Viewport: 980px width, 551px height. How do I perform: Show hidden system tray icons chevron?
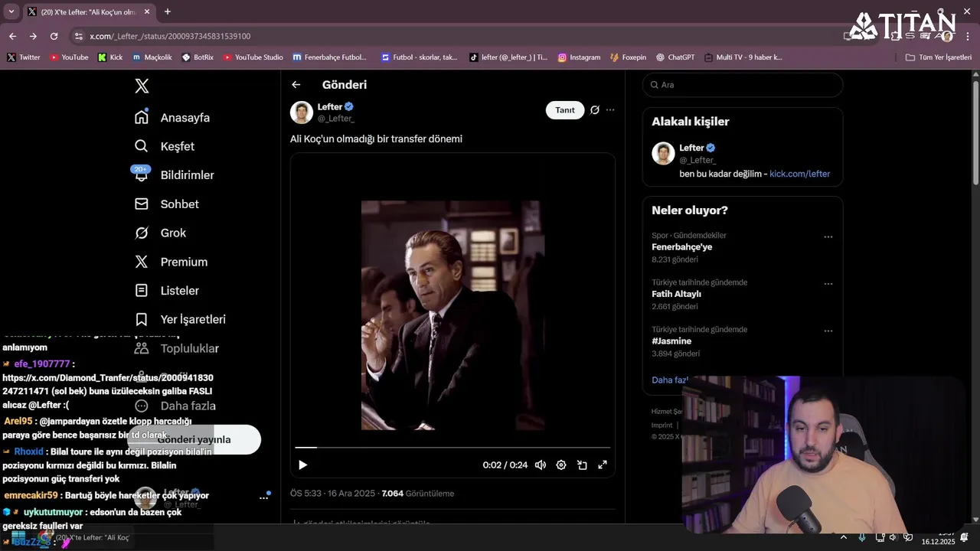(x=844, y=537)
